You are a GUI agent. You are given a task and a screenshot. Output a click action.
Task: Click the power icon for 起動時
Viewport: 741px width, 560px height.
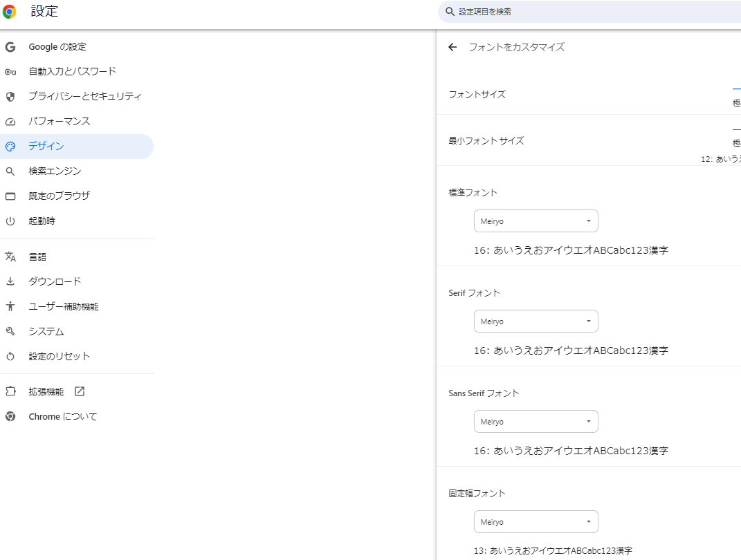10,221
